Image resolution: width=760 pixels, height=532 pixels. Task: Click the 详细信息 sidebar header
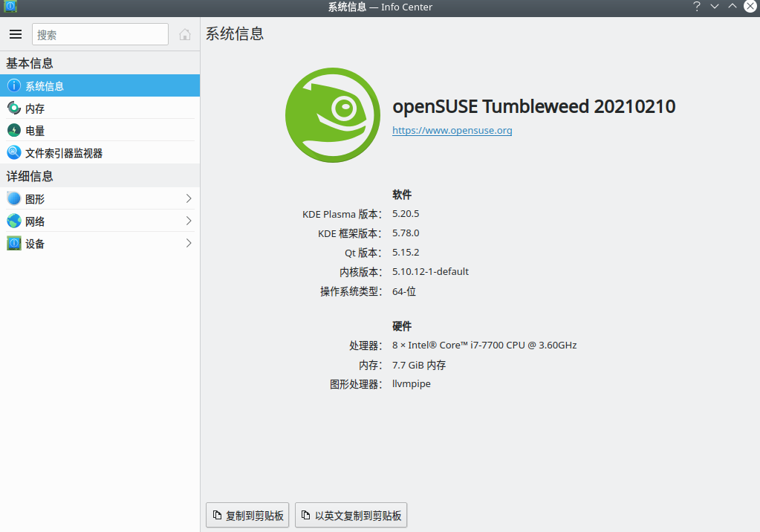click(30, 176)
